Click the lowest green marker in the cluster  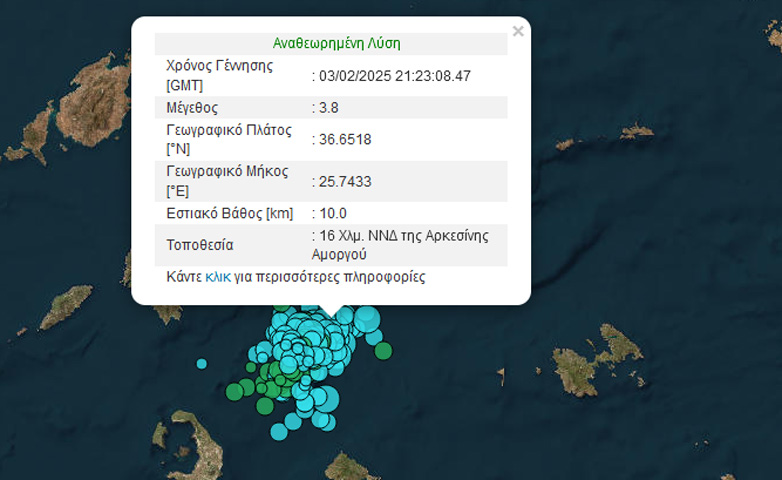pyautogui.click(x=265, y=406)
